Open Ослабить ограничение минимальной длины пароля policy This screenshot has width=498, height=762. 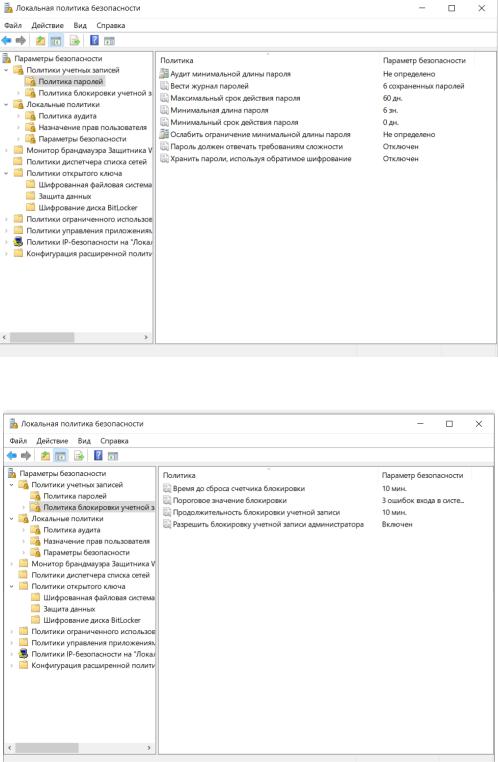coord(260,135)
